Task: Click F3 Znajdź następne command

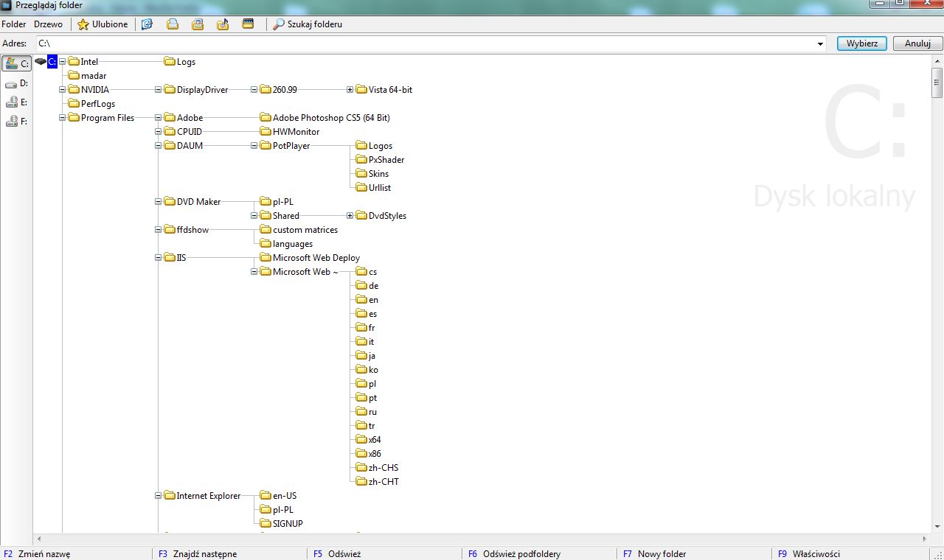Action: click(x=198, y=554)
